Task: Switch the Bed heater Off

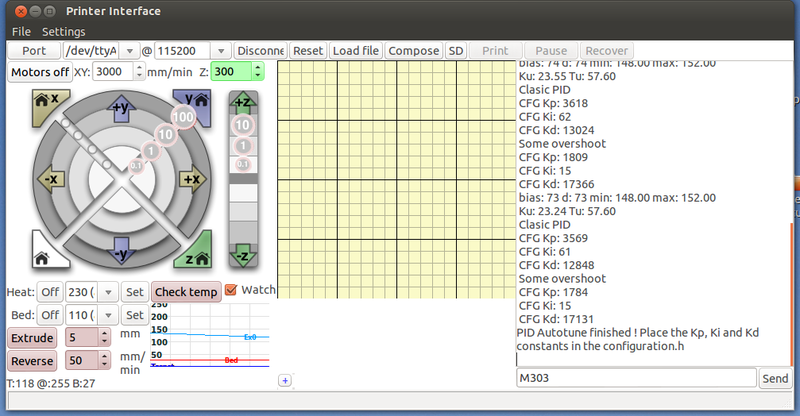Action: coord(49,315)
